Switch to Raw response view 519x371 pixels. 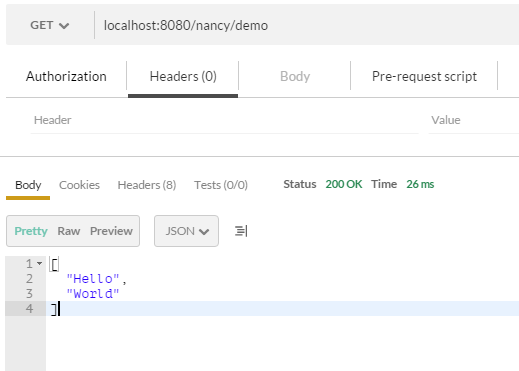69,231
